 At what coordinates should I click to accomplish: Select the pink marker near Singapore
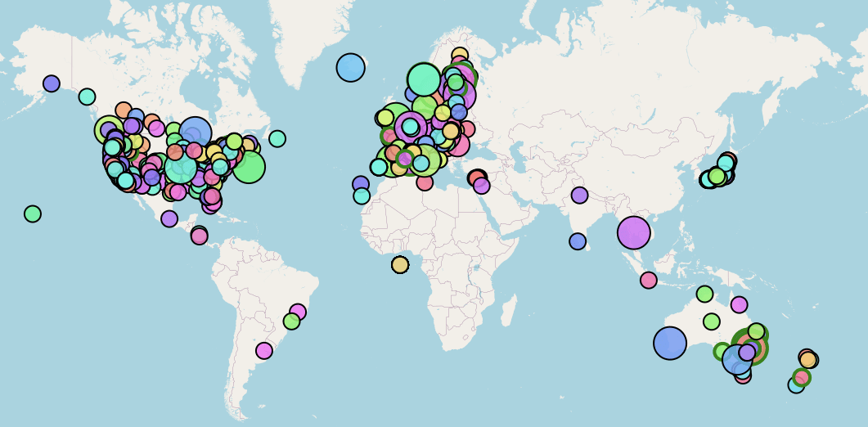pos(649,281)
